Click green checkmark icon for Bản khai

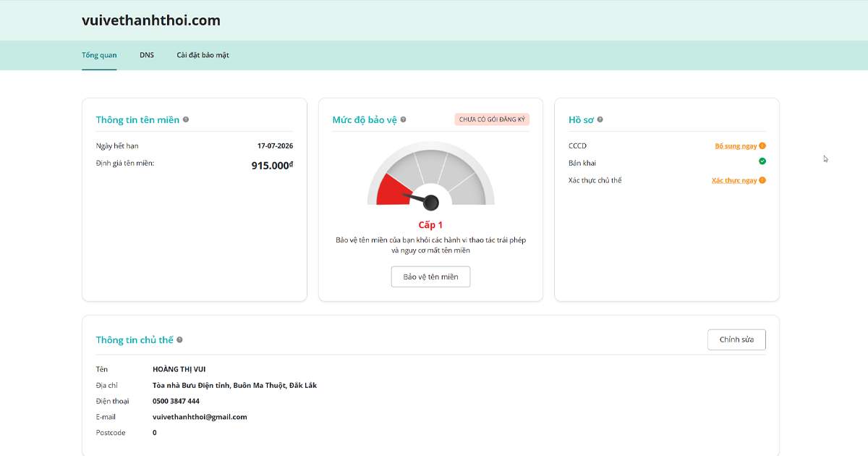[x=762, y=161]
